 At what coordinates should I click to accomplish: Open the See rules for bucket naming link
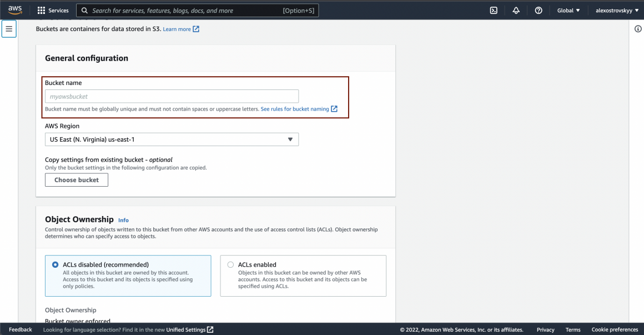pos(295,109)
